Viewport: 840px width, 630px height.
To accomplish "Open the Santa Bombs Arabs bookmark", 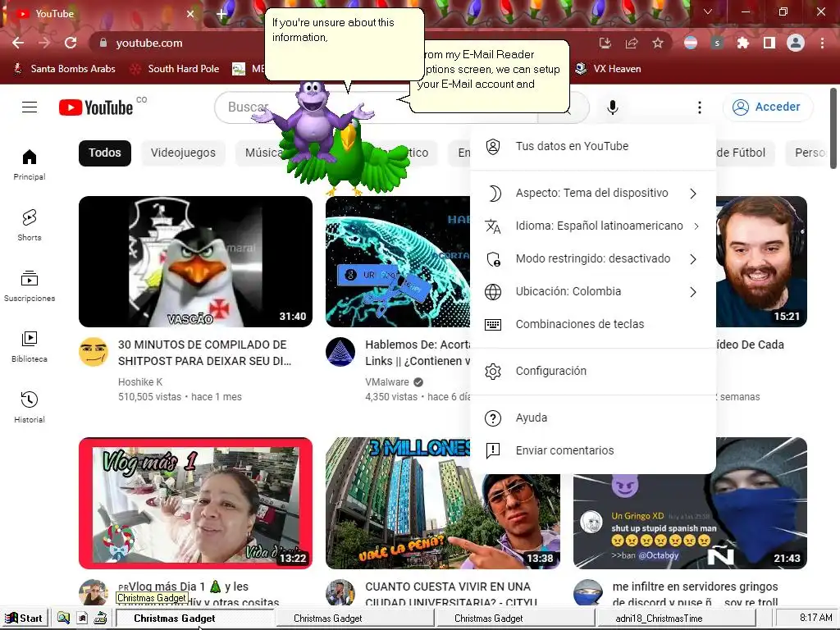I will [x=64, y=69].
